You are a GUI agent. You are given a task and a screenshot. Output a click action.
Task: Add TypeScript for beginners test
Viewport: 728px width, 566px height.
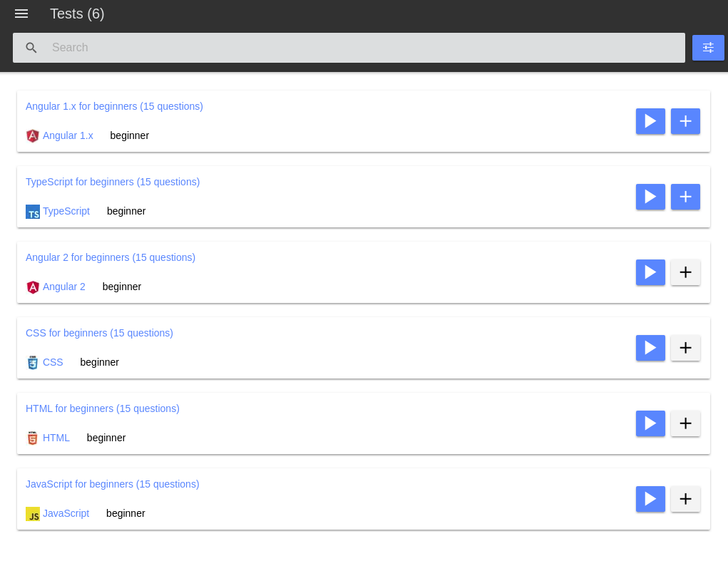(x=685, y=197)
